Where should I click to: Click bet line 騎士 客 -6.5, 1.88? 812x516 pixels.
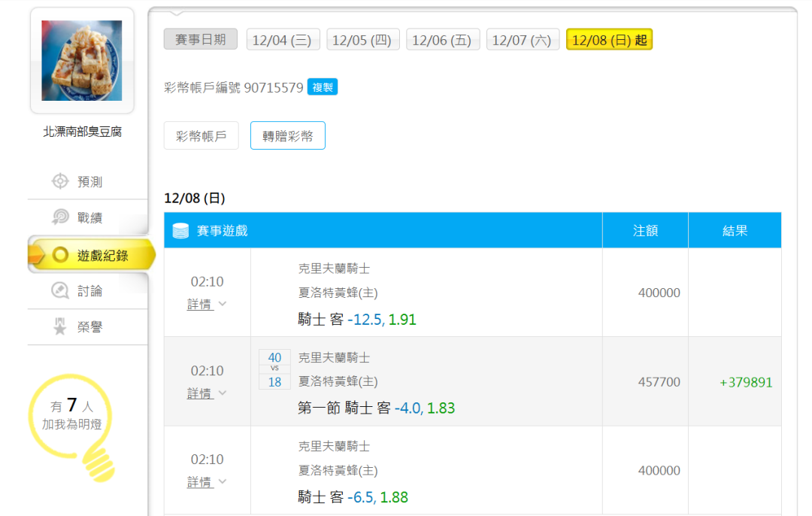click(x=353, y=497)
